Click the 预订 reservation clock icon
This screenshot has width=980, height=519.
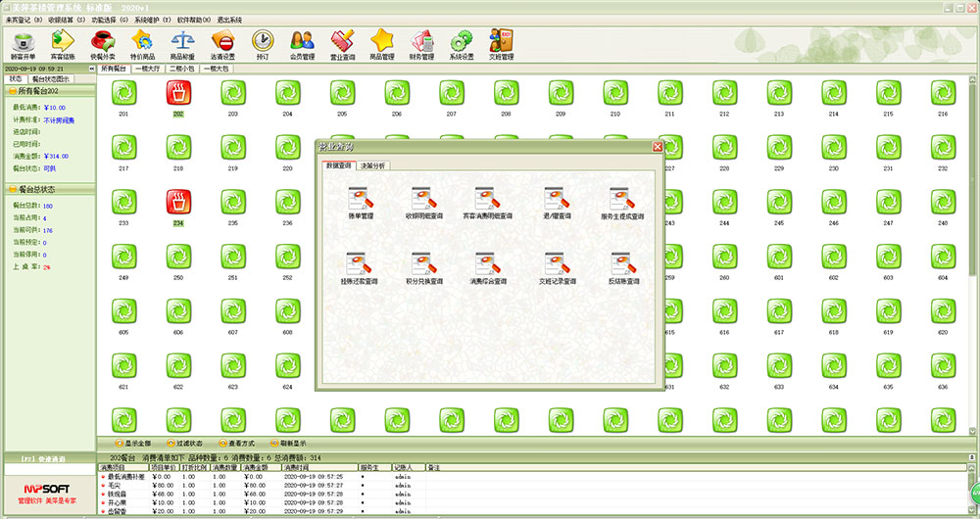click(x=262, y=43)
